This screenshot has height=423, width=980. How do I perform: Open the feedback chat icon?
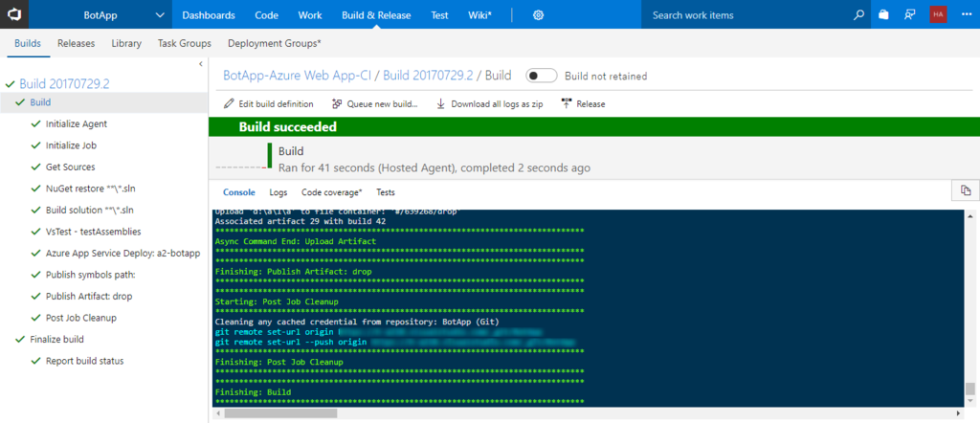pos(910,15)
